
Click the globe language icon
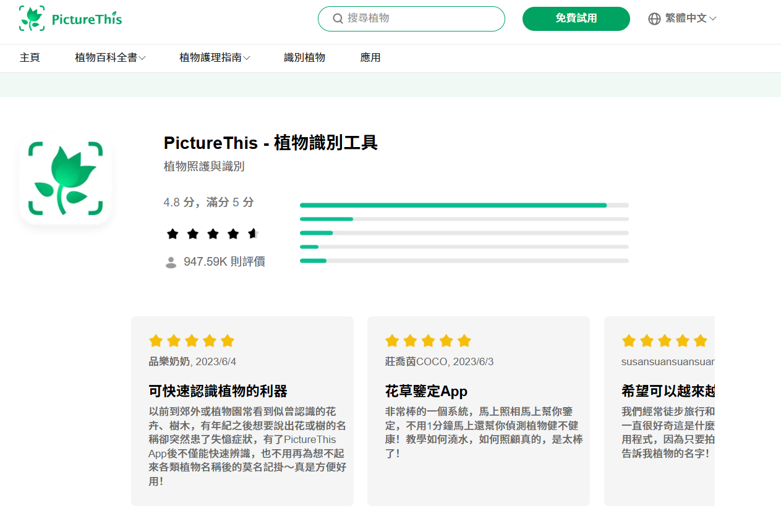(654, 19)
